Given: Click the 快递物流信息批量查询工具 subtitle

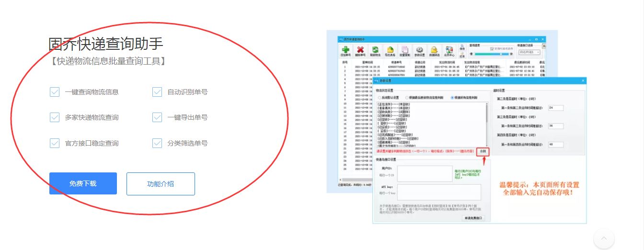Looking at the screenshot, I should pyautogui.click(x=108, y=61).
